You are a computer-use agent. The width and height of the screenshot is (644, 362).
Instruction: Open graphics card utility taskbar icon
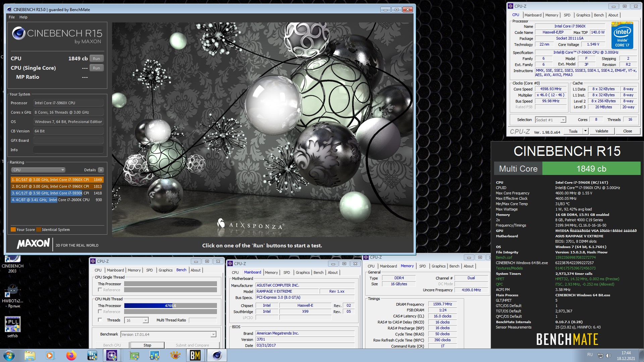[134, 355]
